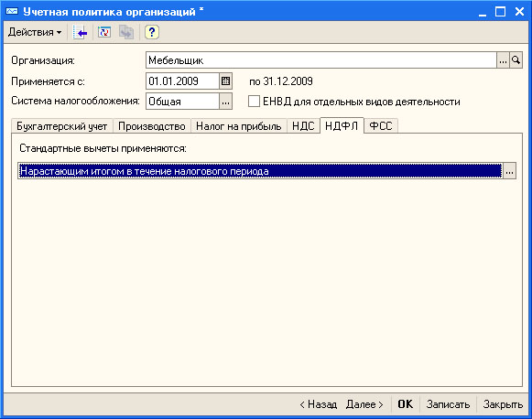Click the refresh icon in toolbar
Image resolution: width=532 pixels, height=419 pixels.
(104, 32)
